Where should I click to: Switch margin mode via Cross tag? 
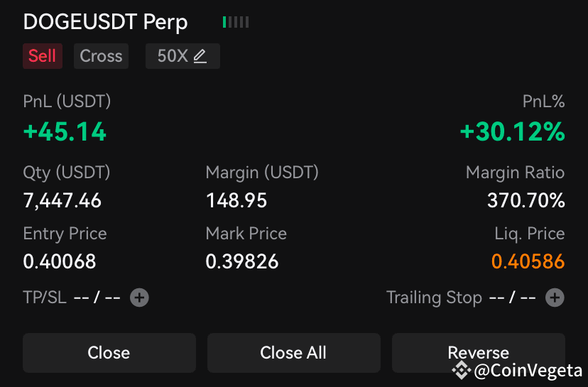(102, 56)
